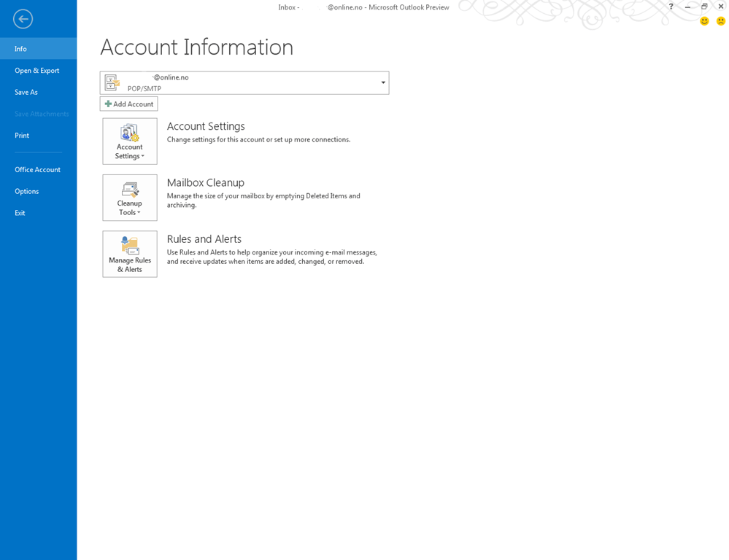Send a smile with the happy face
This screenshot has width=729, height=560.
point(704,21)
